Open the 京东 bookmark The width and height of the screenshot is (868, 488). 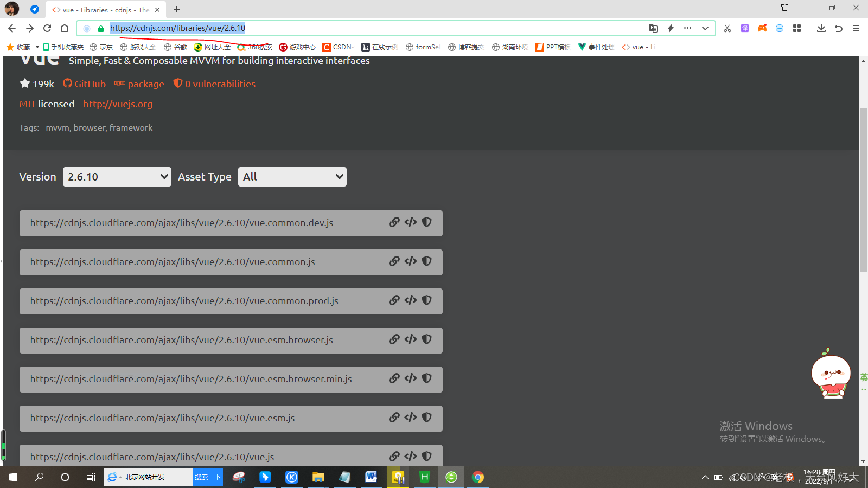tap(101, 47)
